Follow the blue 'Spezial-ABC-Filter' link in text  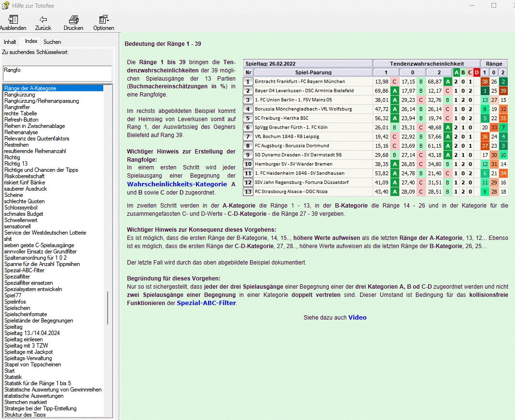[206, 303]
